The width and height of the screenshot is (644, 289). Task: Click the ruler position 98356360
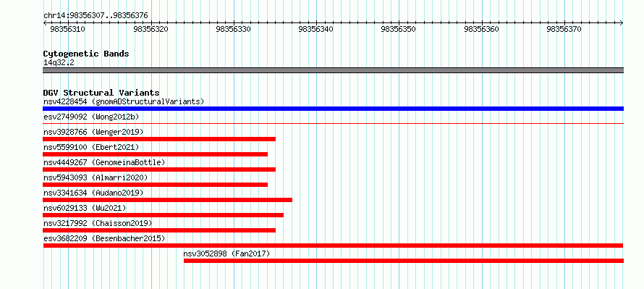coord(481,30)
